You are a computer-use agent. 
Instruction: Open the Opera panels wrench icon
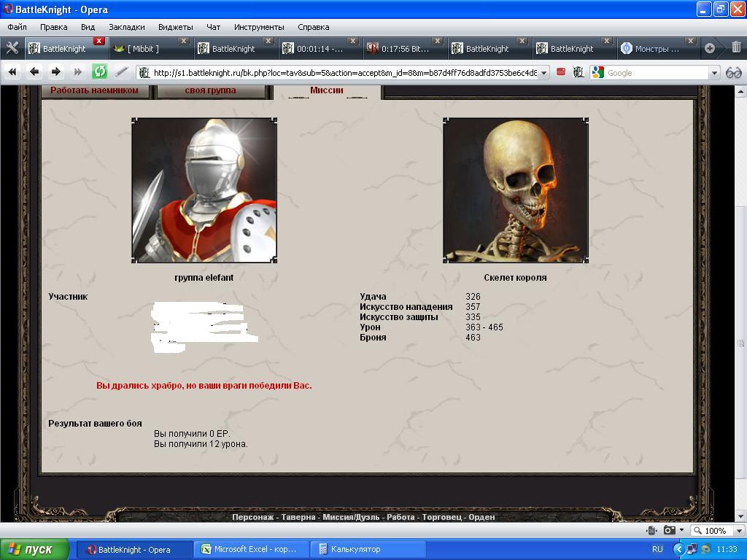[12, 48]
